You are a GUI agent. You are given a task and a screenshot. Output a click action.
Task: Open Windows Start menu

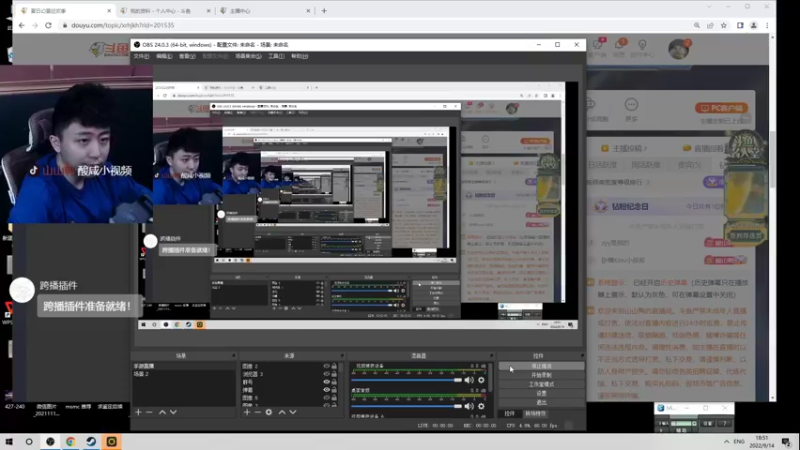coord(9,442)
